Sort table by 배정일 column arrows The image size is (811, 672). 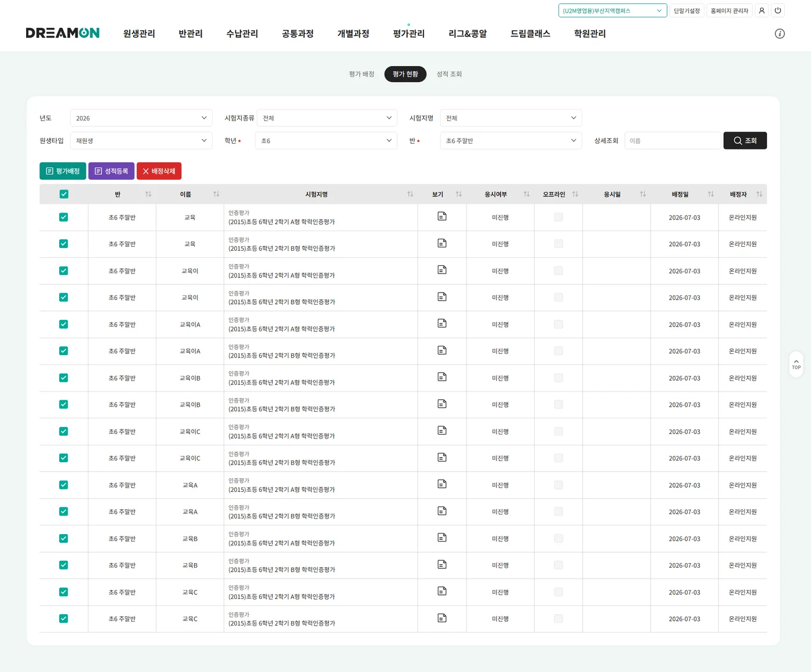click(x=711, y=194)
